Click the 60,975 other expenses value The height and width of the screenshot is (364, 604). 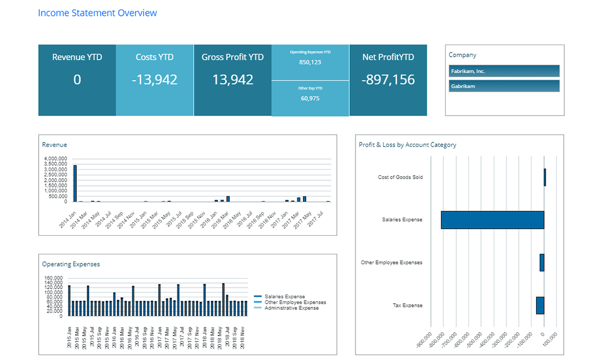(310, 98)
